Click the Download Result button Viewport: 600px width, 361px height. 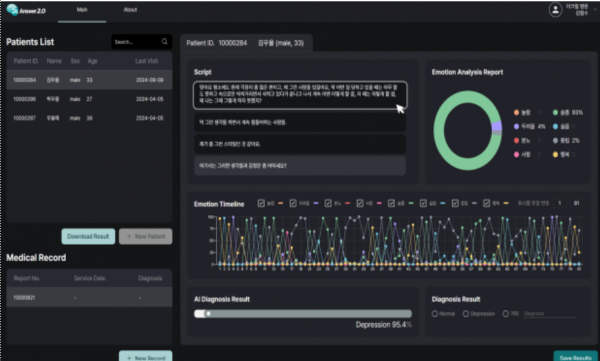tap(88, 236)
